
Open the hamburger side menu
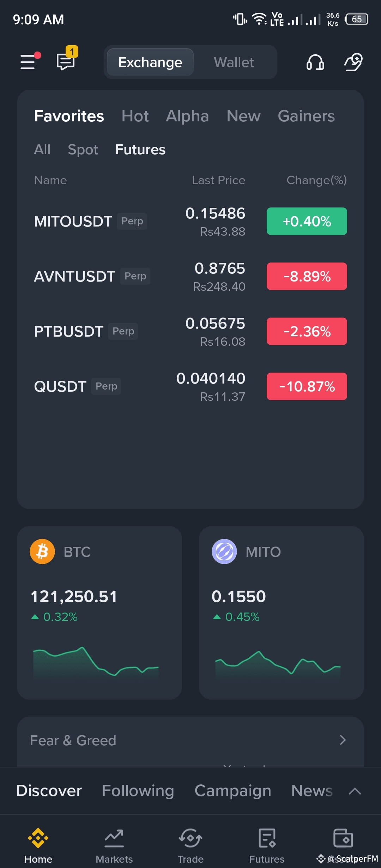pos(28,62)
